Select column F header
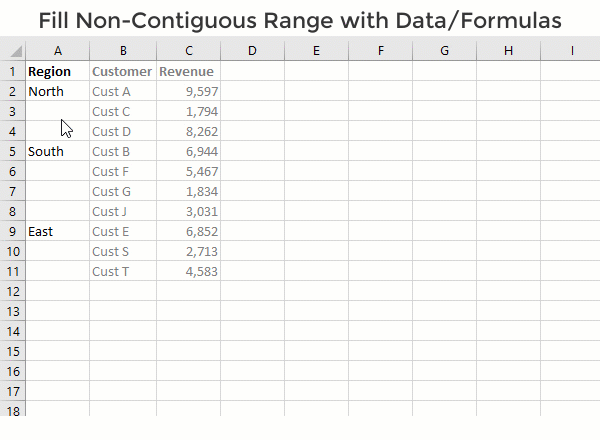This screenshot has width=600, height=440. click(380, 51)
